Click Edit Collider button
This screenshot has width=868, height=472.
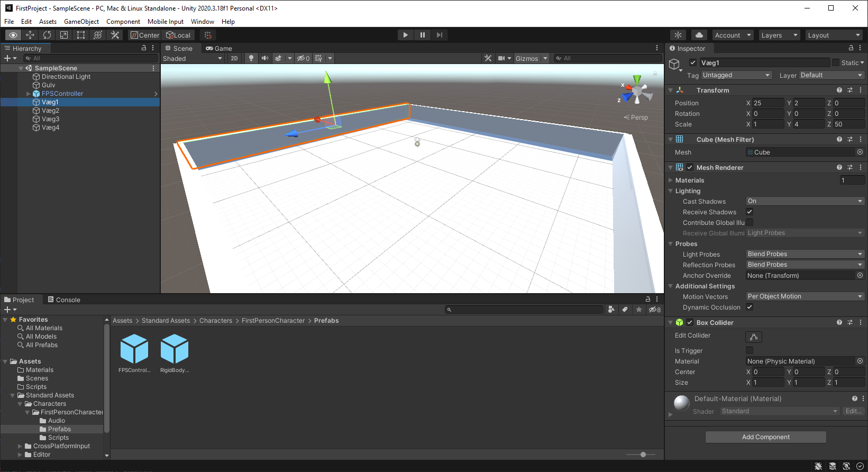click(754, 337)
